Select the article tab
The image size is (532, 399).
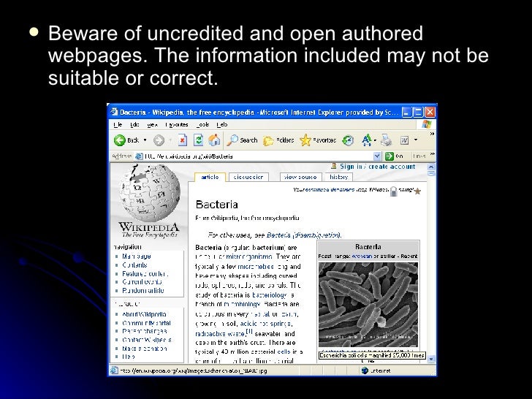click(x=210, y=177)
